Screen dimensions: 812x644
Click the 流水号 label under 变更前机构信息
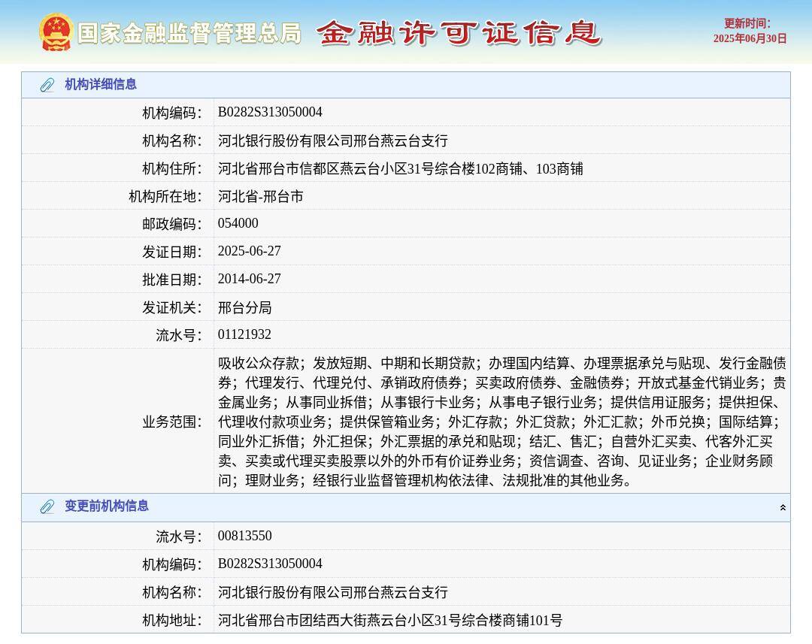point(179,537)
